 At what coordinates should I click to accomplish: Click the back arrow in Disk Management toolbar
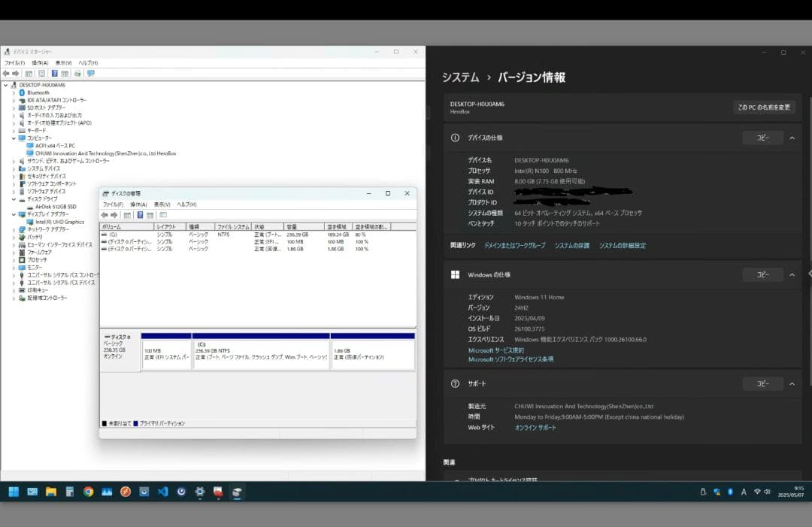click(104, 214)
